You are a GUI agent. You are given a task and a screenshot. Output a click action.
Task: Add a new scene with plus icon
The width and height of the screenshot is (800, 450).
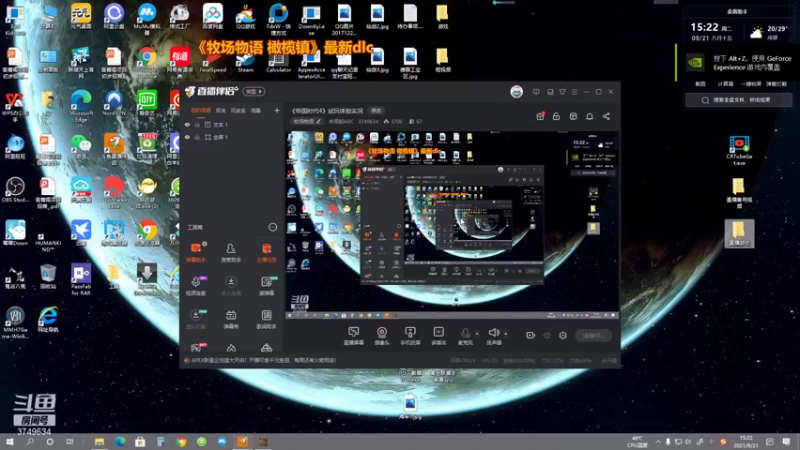coord(277,110)
